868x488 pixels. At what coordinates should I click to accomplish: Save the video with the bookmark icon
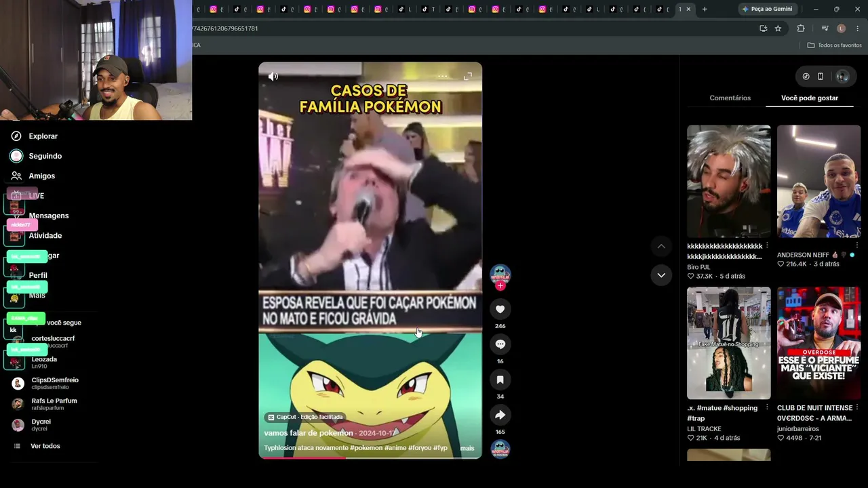pyautogui.click(x=500, y=380)
